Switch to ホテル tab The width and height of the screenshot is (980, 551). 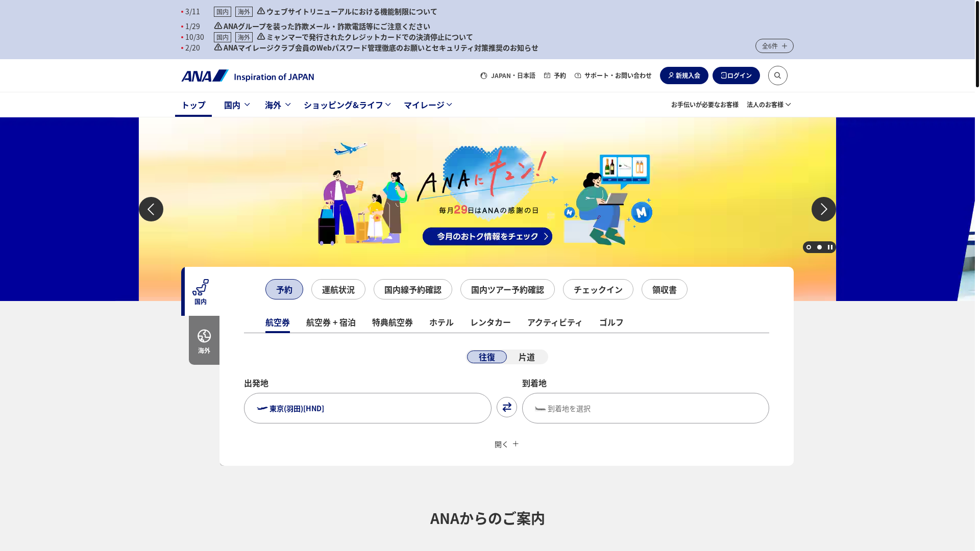pyautogui.click(x=442, y=322)
